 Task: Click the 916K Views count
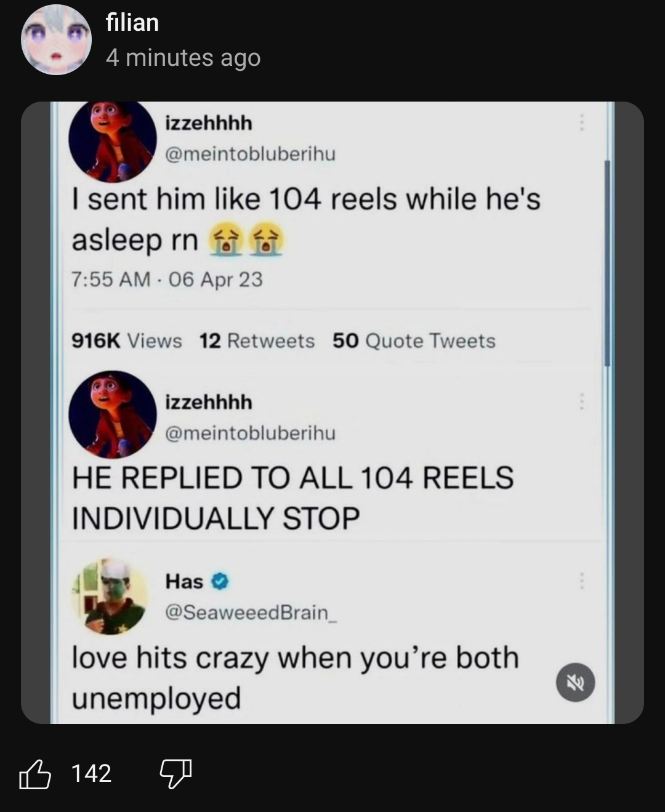pos(127,340)
